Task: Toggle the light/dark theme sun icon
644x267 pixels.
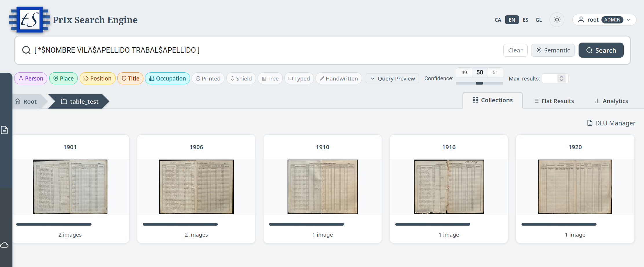Action: (x=557, y=20)
